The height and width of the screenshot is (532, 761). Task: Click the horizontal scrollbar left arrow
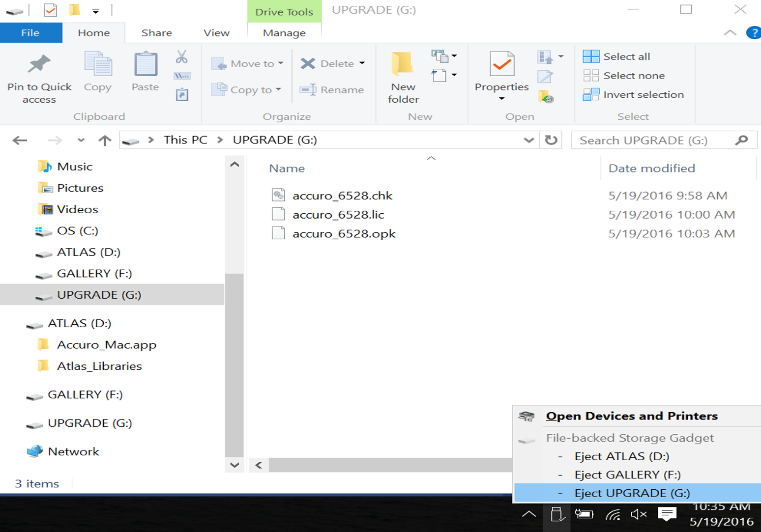coord(259,465)
